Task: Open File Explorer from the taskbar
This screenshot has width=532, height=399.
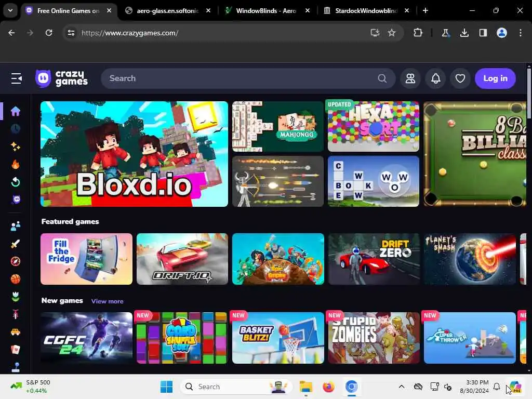Action: 305,387
